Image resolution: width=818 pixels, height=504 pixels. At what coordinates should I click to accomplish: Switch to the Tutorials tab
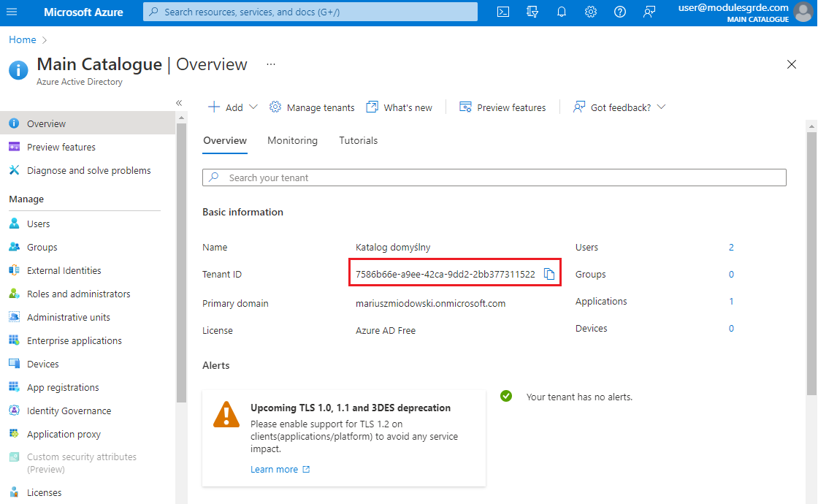pyautogui.click(x=359, y=140)
